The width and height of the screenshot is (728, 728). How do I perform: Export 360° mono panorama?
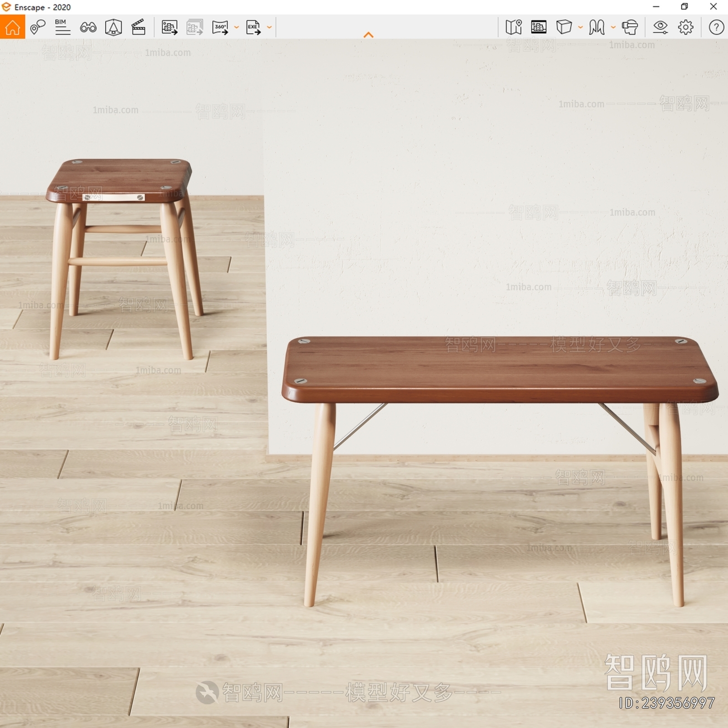click(x=220, y=27)
